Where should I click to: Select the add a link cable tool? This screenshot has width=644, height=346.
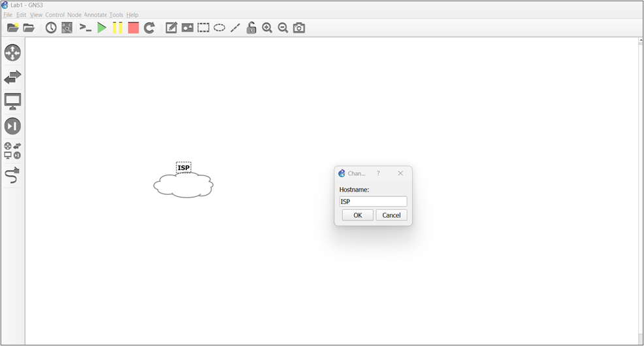12,175
